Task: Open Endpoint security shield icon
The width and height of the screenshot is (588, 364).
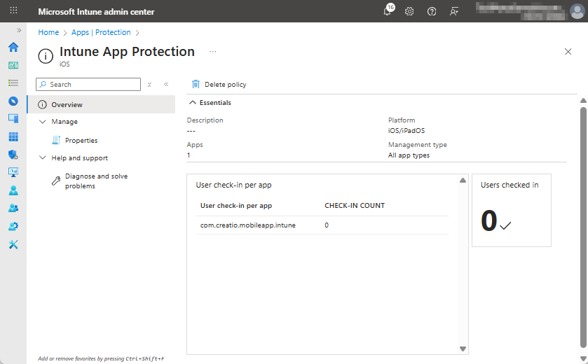Action: click(13, 155)
